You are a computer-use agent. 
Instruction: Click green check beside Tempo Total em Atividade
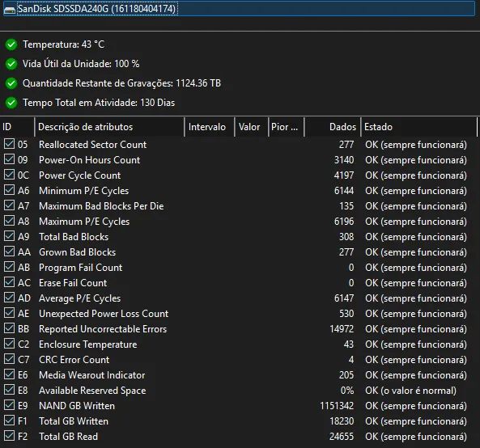(11, 103)
